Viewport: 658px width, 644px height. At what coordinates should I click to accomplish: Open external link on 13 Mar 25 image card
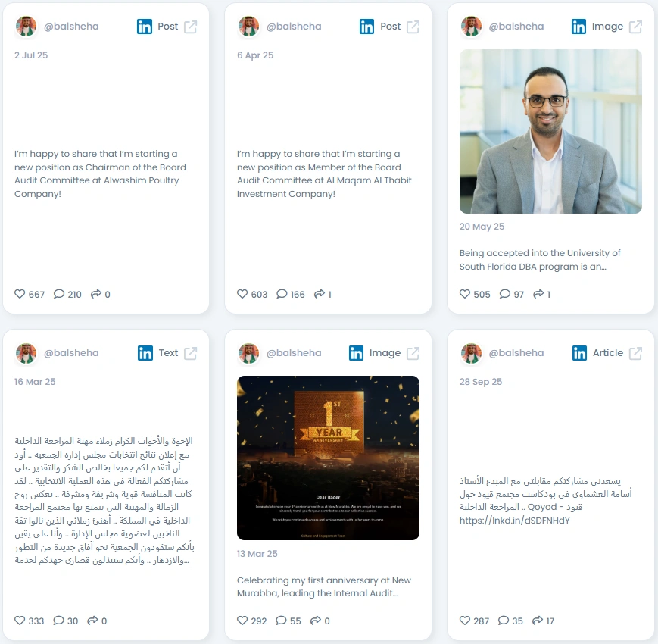coord(413,353)
